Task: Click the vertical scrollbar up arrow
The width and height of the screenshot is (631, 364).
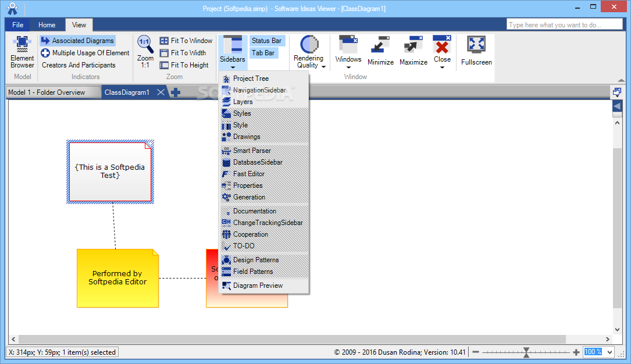Action: point(617,123)
